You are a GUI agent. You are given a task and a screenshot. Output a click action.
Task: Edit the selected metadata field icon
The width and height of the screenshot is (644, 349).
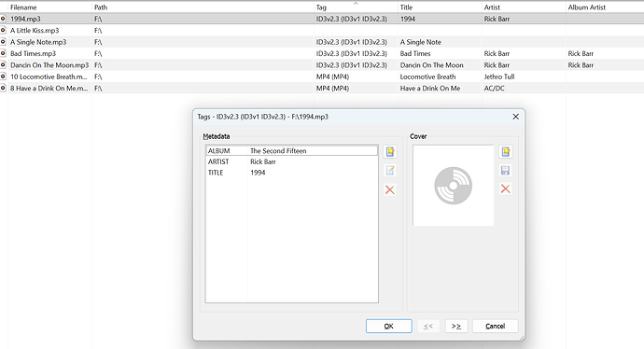(x=390, y=171)
